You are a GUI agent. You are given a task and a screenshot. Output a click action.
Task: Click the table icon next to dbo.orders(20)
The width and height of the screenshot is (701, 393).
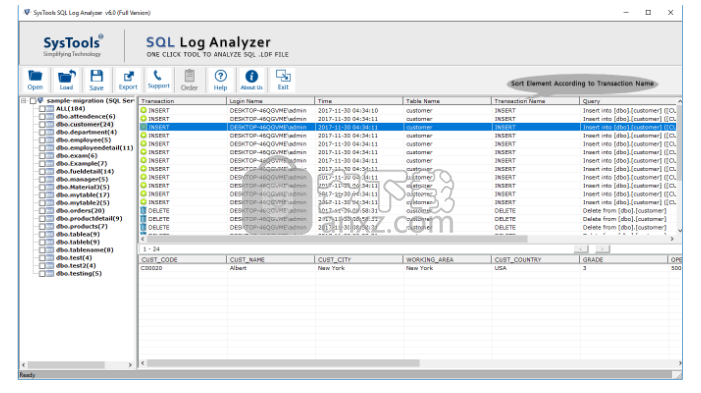point(50,211)
